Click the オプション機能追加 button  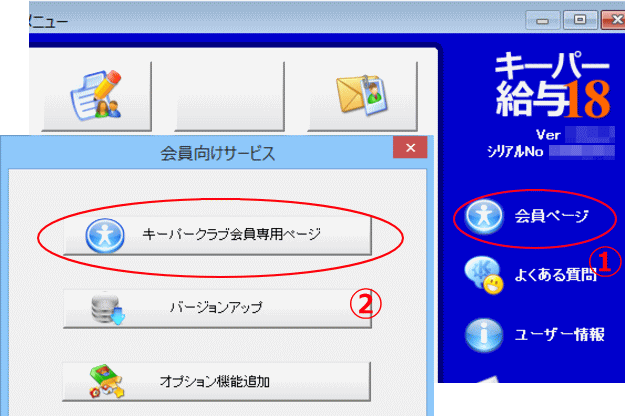216,382
